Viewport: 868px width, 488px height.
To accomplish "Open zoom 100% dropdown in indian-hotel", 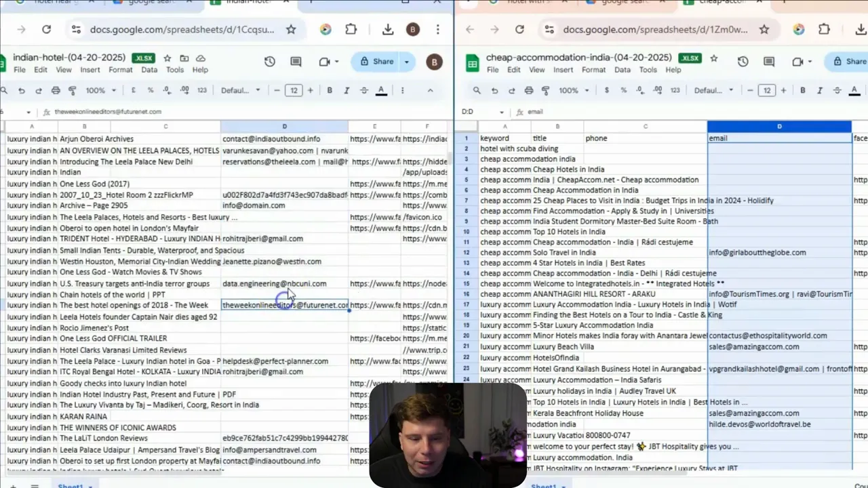I will (100, 90).
